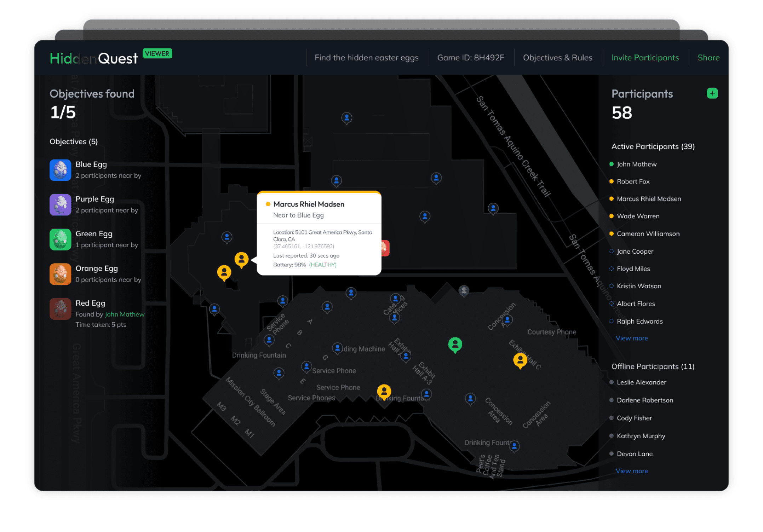Expand active participants with View more
This screenshot has height=532, width=763.
tap(631, 338)
